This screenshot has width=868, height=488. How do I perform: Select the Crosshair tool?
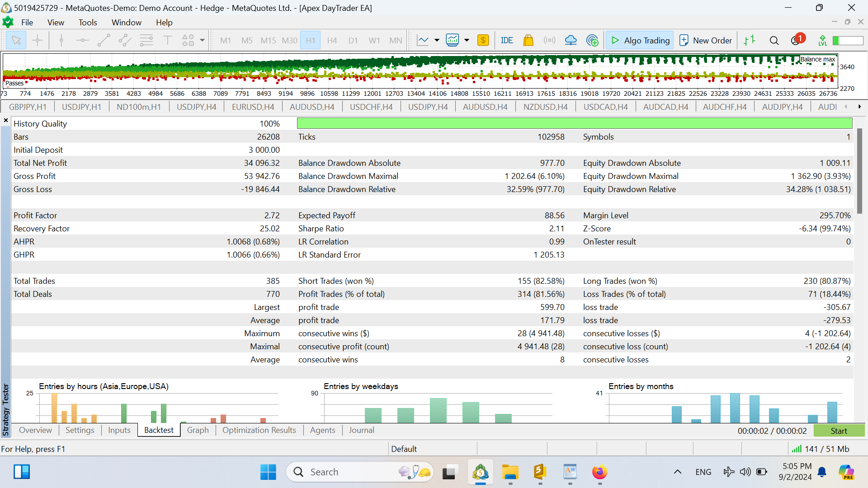[x=37, y=40]
